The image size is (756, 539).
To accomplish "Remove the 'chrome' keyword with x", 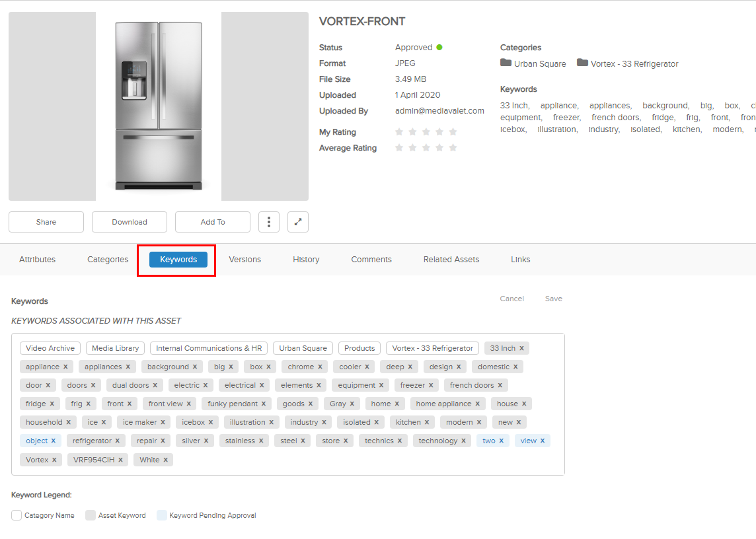I will [320, 367].
